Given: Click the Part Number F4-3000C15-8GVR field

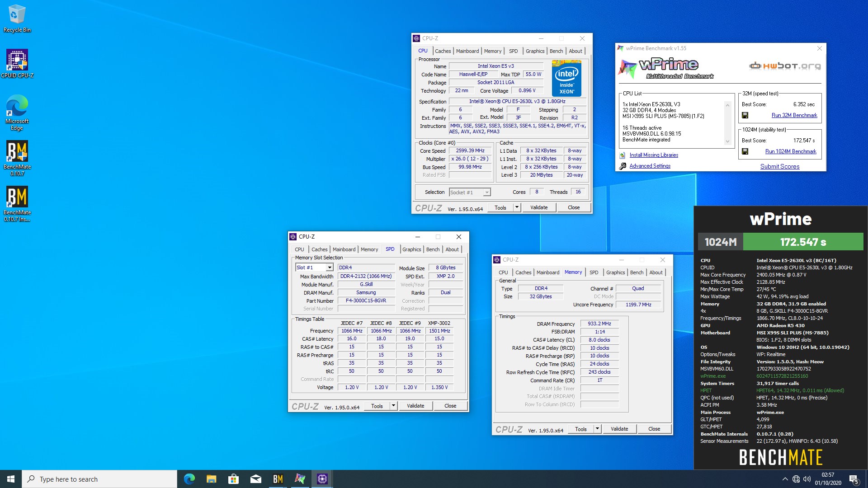Looking at the screenshot, I should point(366,300).
